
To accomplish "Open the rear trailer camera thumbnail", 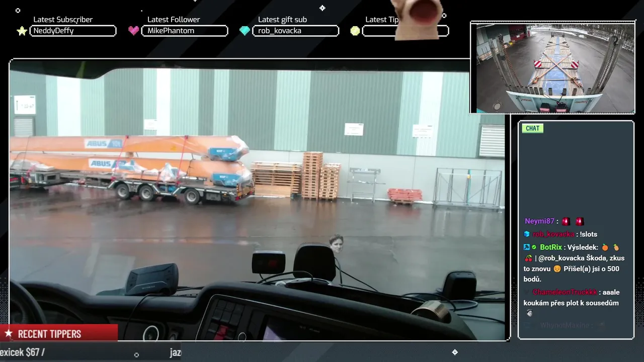I will [x=553, y=68].
